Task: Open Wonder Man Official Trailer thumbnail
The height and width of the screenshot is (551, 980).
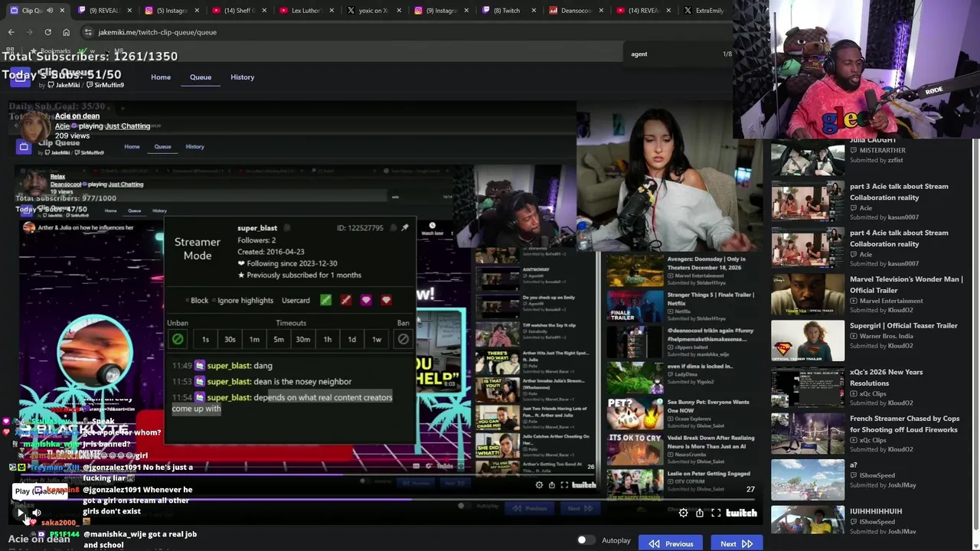Action: point(808,294)
